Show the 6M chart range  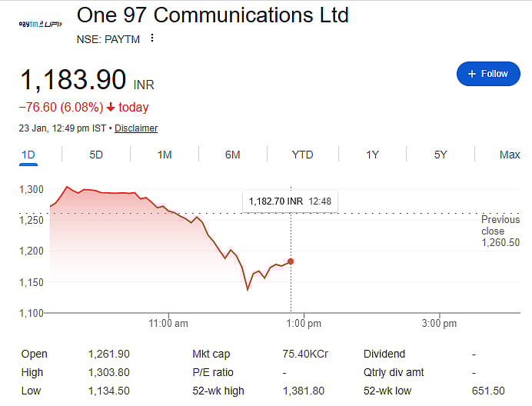pyautogui.click(x=233, y=155)
